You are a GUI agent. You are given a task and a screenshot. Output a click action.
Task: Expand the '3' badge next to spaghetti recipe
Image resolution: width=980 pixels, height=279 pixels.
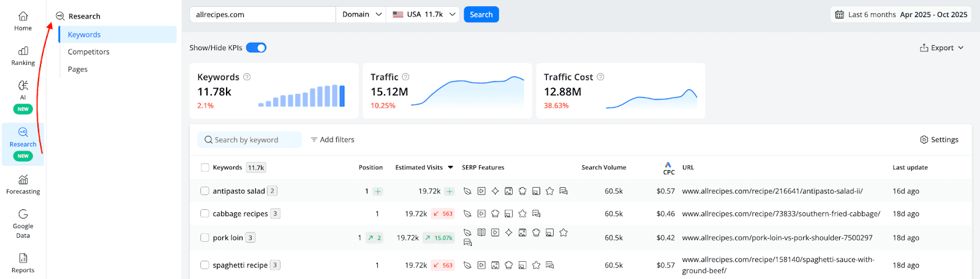coord(276,265)
